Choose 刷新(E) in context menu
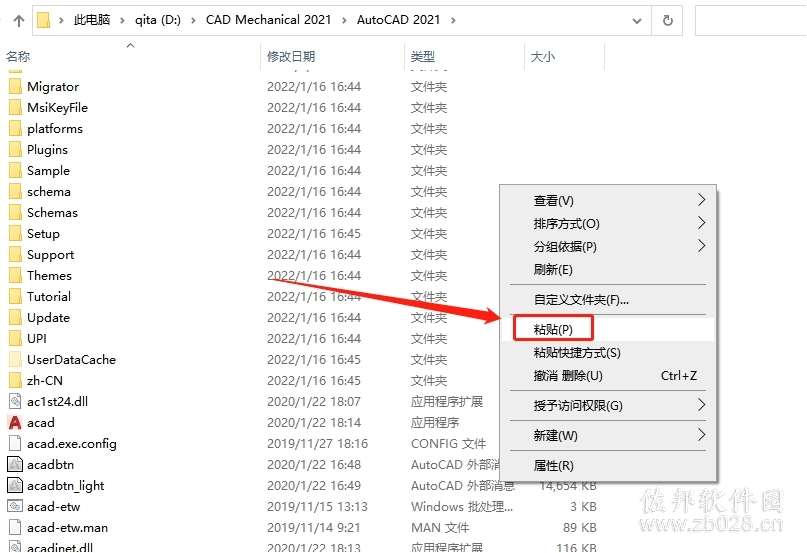 point(608,270)
